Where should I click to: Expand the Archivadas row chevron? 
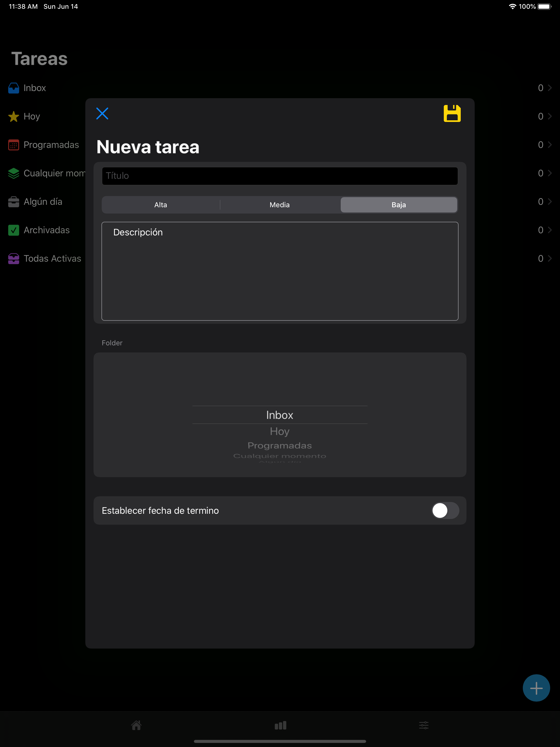550,230
